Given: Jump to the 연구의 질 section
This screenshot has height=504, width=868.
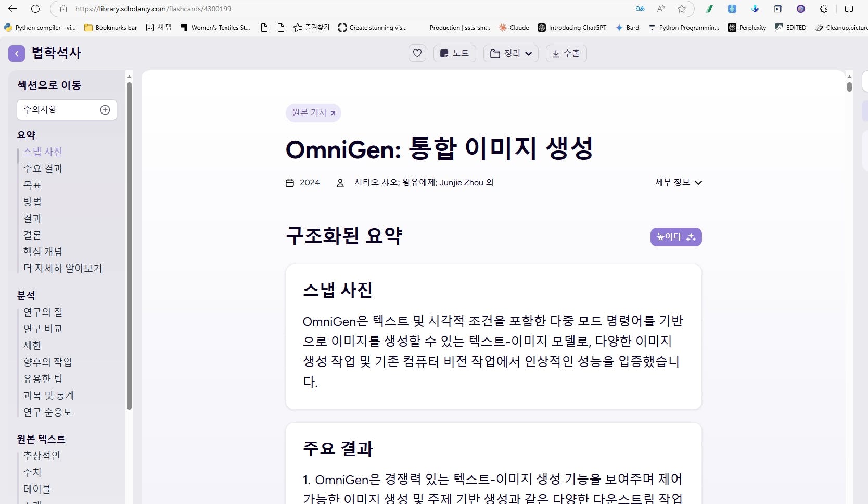Looking at the screenshot, I should click(x=43, y=312).
